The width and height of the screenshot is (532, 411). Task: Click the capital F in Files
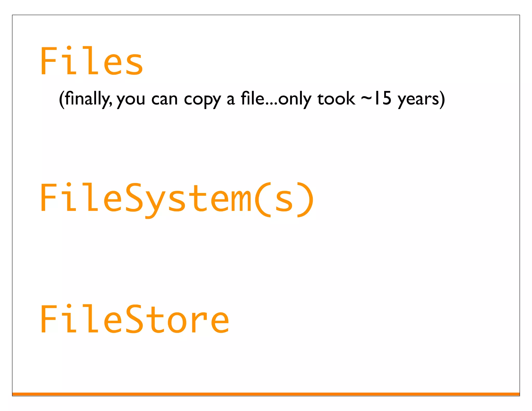[49, 61]
